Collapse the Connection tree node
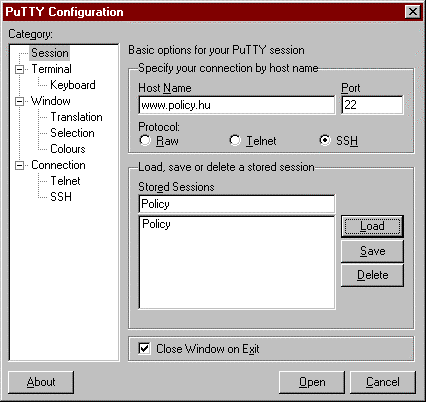Viewport: 426px width, 402px height. tap(19, 165)
